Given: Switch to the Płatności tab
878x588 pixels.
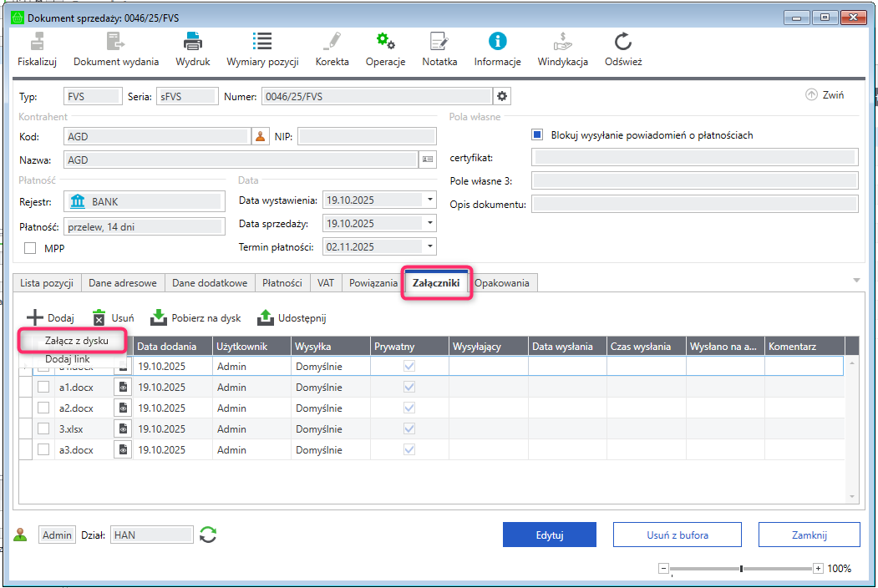Looking at the screenshot, I should point(282,283).
